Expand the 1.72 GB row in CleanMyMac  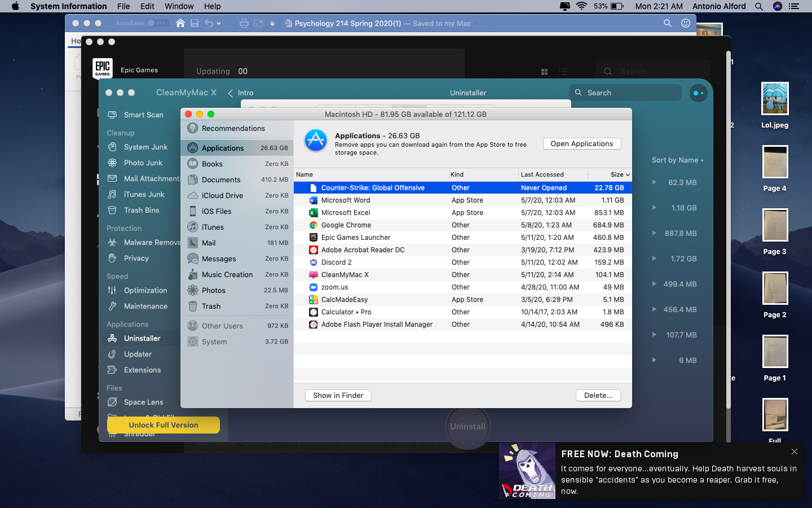point(654,259)
